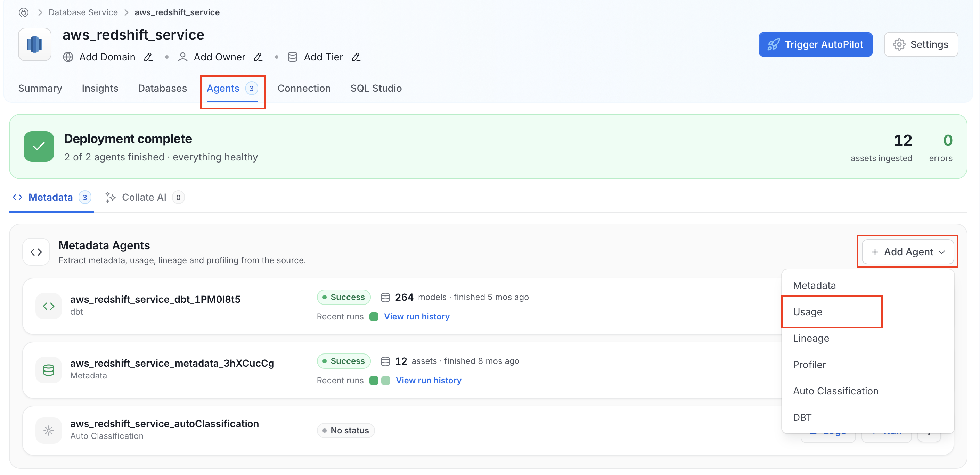
Task: Click the Deployment complete heading
Action: click(x=128, y=139)
